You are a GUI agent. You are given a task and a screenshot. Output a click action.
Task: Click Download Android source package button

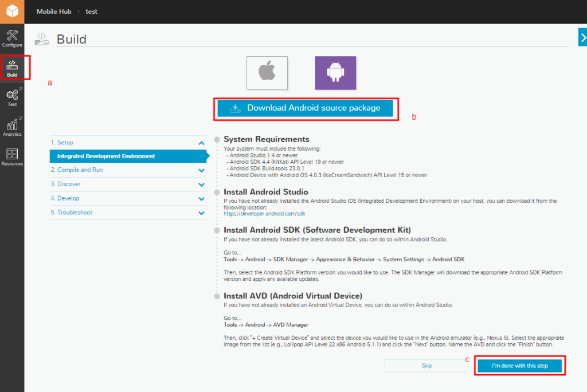point(305,108)
